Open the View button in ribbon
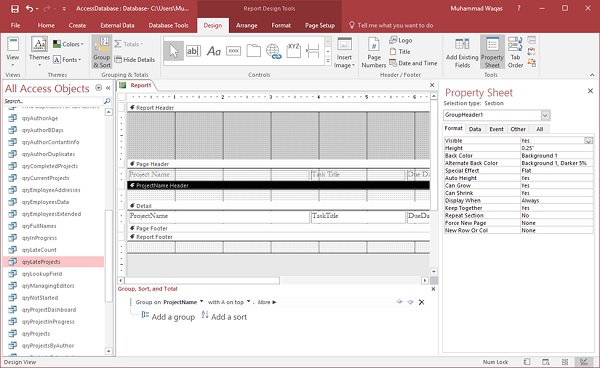The image size is (600, 368). pyautogui.click(x=12, y=51)
